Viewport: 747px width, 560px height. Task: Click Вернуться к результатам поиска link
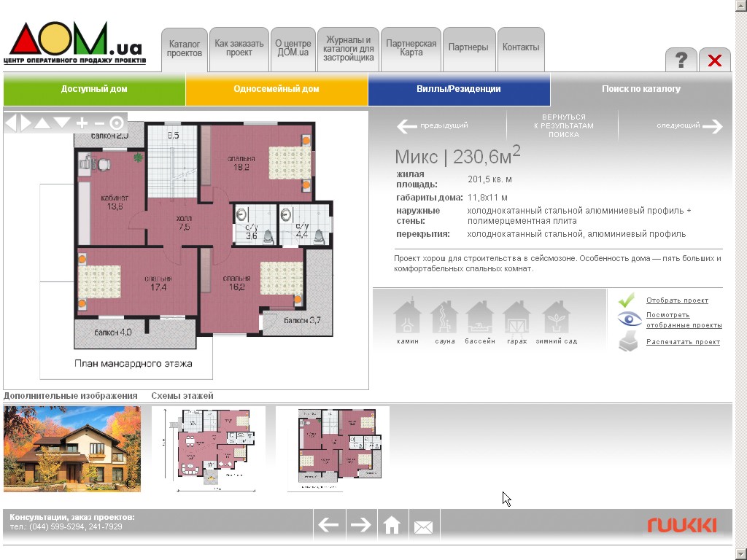pos(564,125)
